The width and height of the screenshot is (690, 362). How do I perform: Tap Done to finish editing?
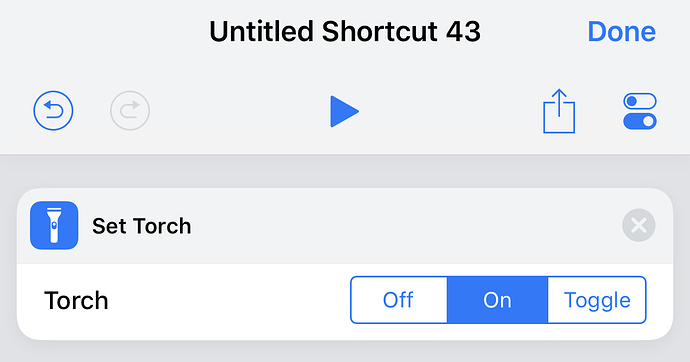pyautogui.click(x=621, y=32)
